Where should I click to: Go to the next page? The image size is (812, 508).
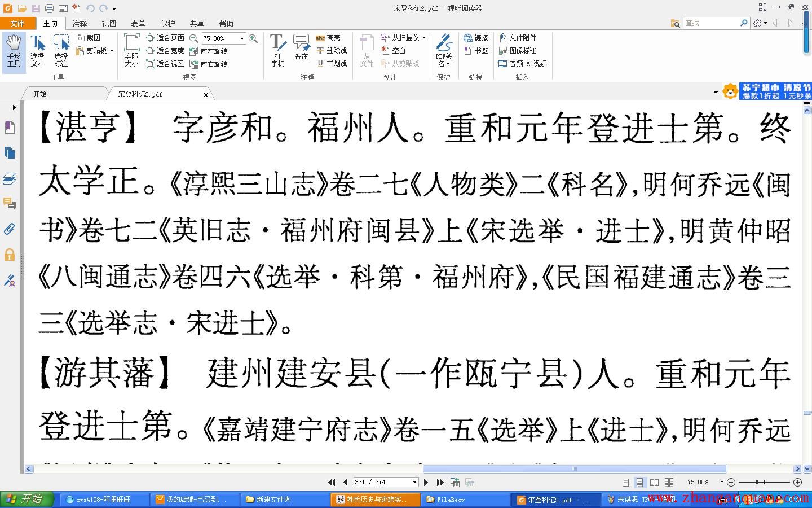pyautogui.click(x=426, y=482)
